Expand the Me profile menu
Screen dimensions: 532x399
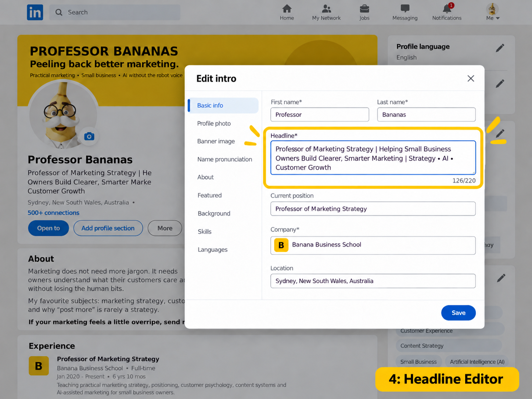click(x=493, y=12)
